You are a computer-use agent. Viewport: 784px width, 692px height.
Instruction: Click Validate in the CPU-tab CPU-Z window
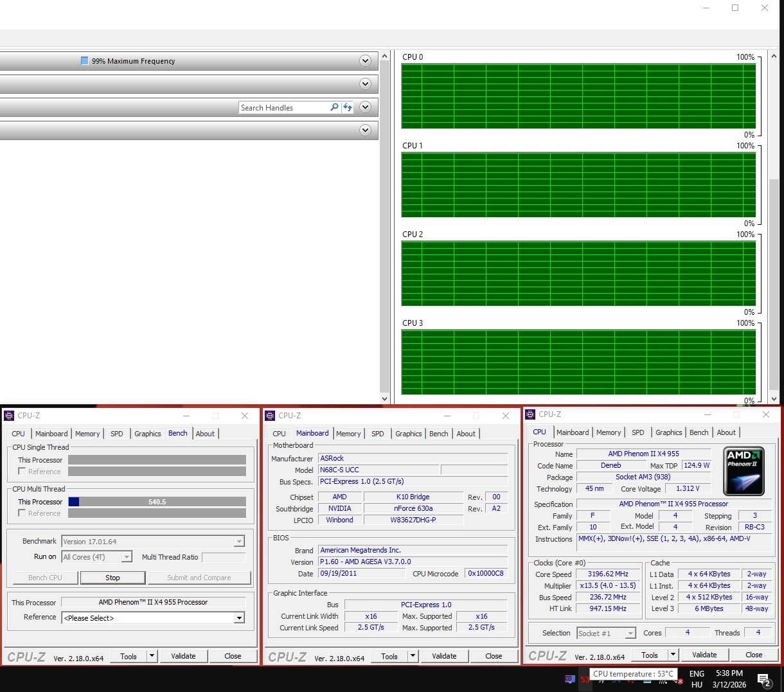pyautogui.click(x=704, y=655)
